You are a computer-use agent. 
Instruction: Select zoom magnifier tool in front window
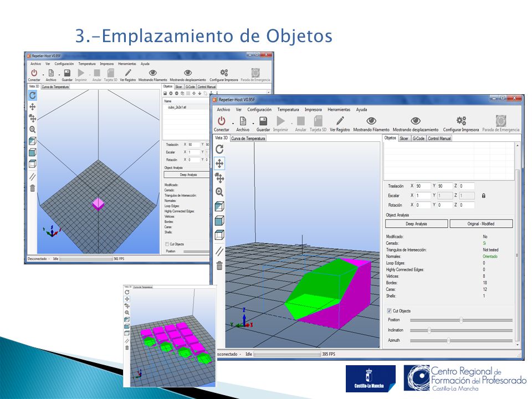pos(219,192)
